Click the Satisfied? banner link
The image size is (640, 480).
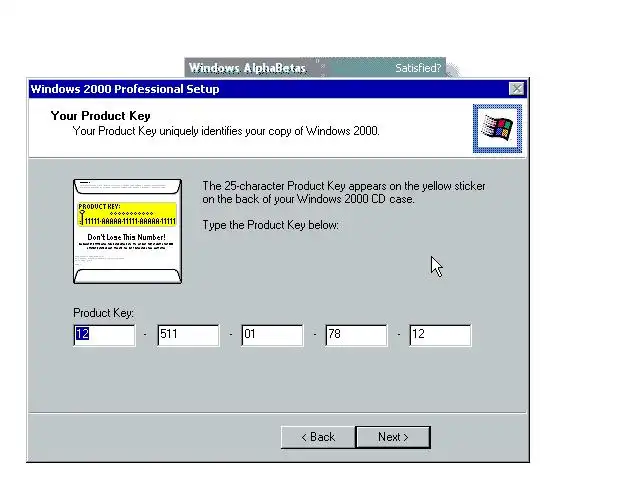(418, 68)
